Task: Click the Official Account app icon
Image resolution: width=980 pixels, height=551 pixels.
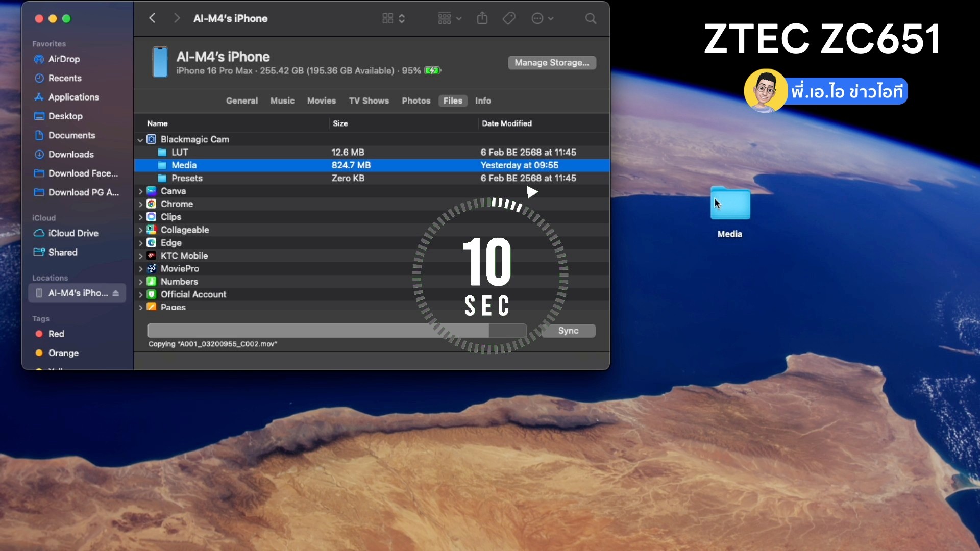Action: [152, 294]
